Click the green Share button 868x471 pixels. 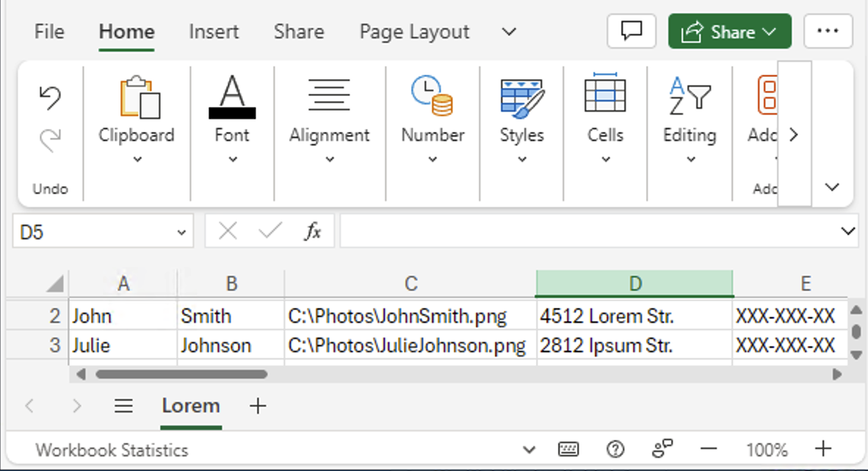(729, 31)
